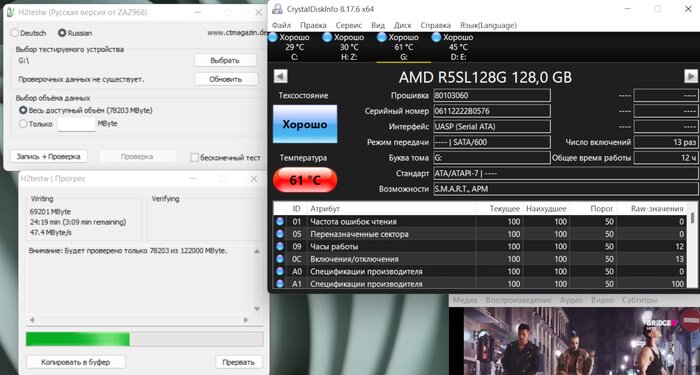This screenshot has width=700, height=375.
Task: Click the no-entry sign icon in video
Action: 690,320
